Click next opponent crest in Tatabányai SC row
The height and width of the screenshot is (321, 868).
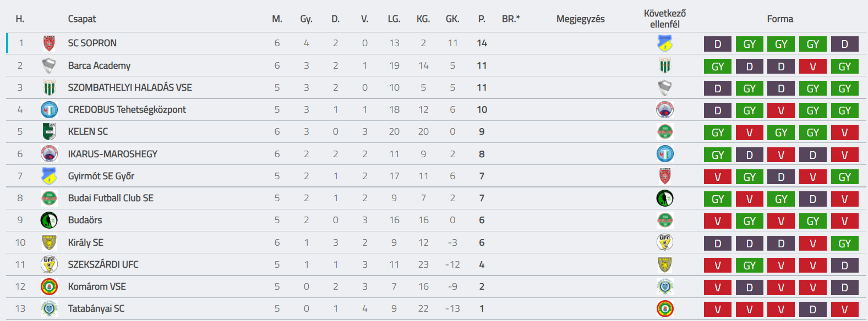click(665, 309)
